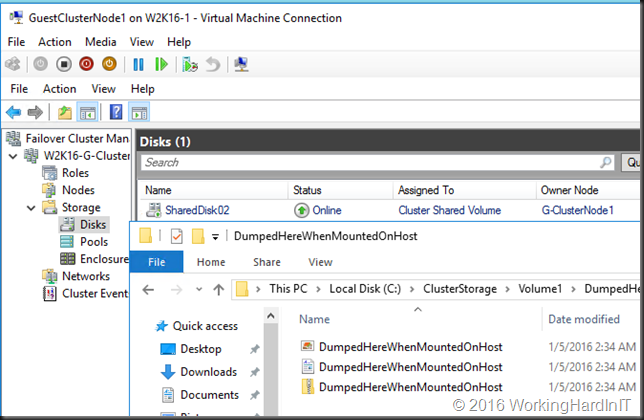Click the green Reset/Resume icon
Image resolution: width=644 pixels, height=420 pixels.
(x=161, y=64)
